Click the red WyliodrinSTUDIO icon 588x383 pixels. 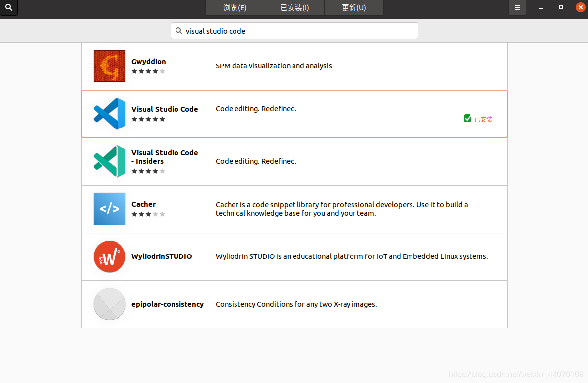[x=110, y=256]
